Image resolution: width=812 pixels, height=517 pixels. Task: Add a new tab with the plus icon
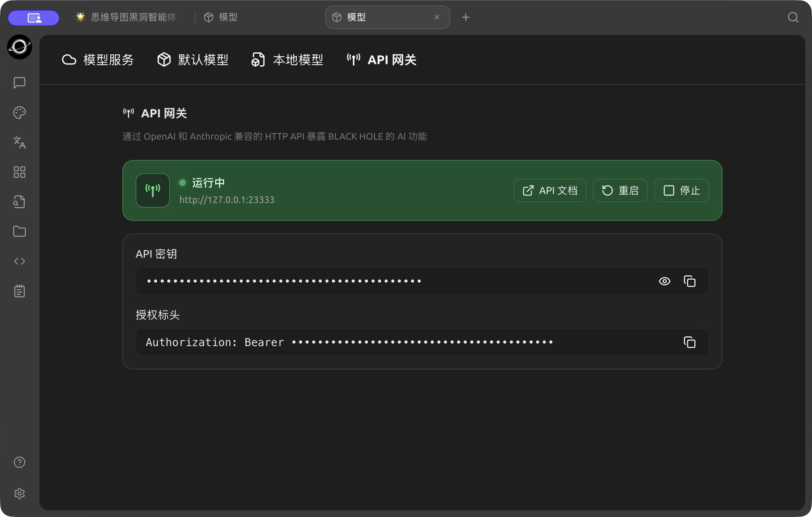click(x=465, y=17)
